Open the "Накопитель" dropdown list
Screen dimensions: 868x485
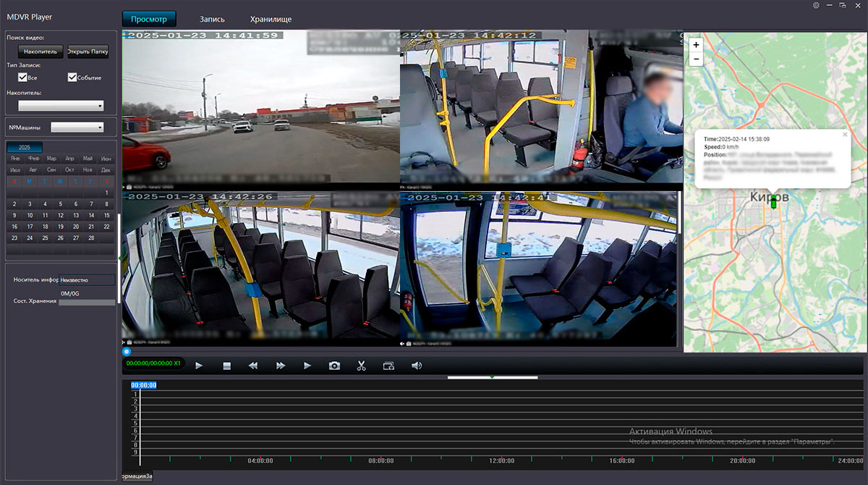[x=61, y=106]
